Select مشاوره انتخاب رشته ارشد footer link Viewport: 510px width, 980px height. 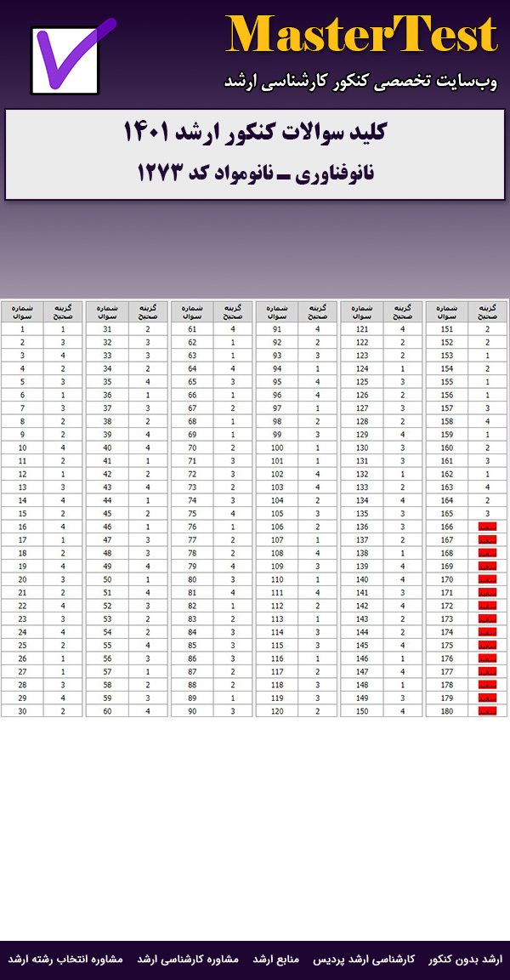click(x=65, y=959)
